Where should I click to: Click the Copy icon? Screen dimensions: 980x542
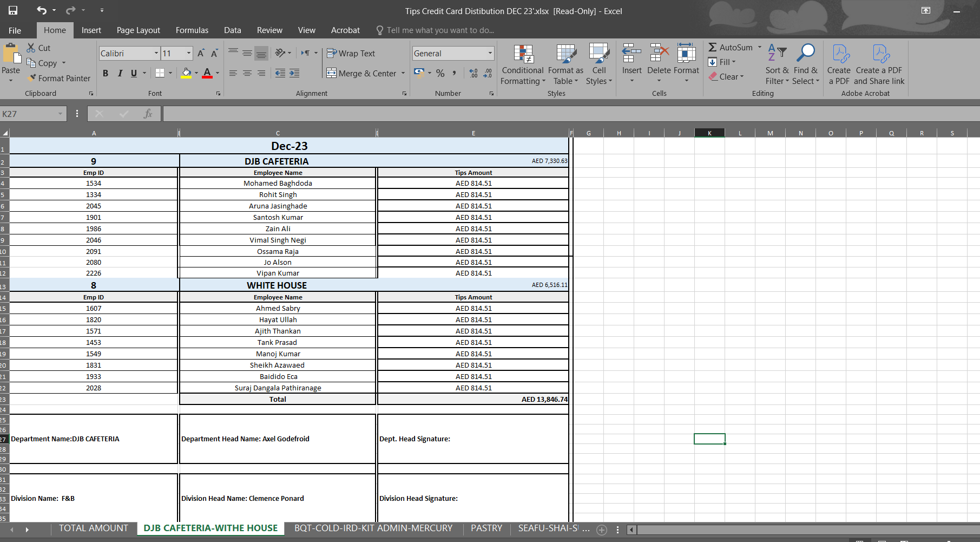(31, 63)
